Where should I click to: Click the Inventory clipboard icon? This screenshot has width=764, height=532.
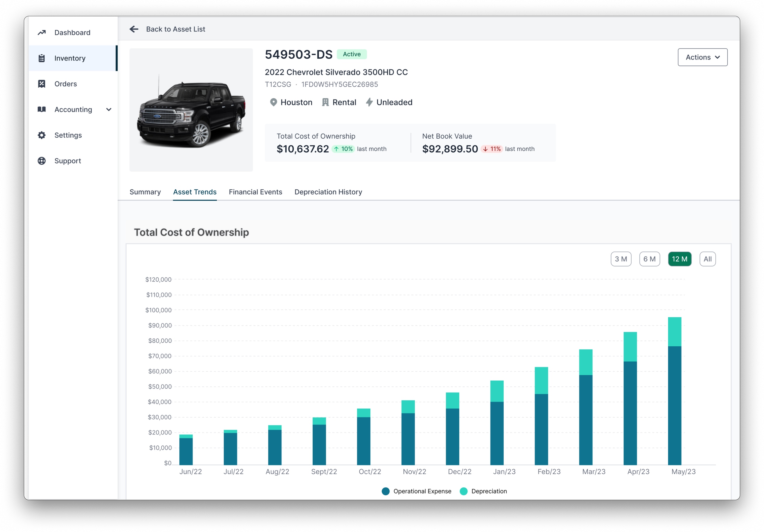(x=42, y=58)
